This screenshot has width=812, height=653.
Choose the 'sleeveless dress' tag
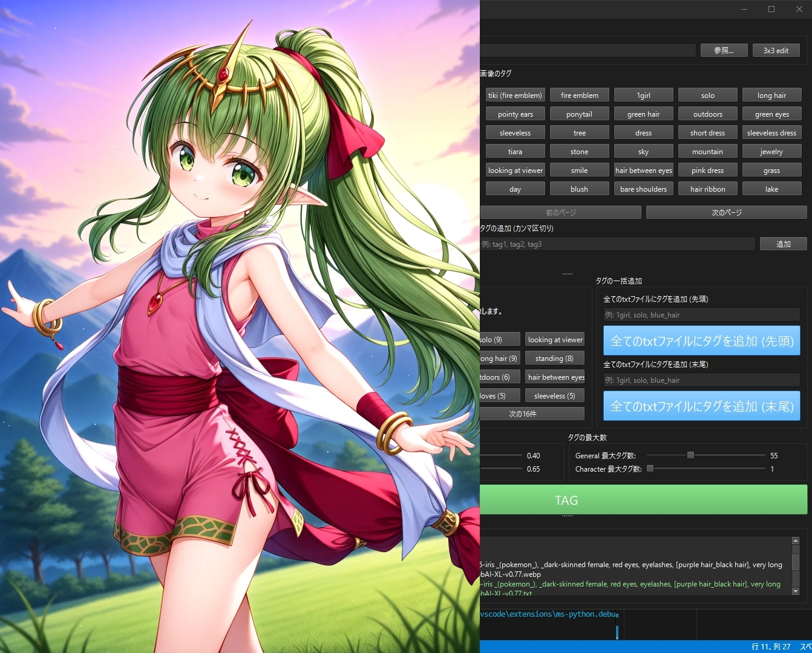click(771, 133)
